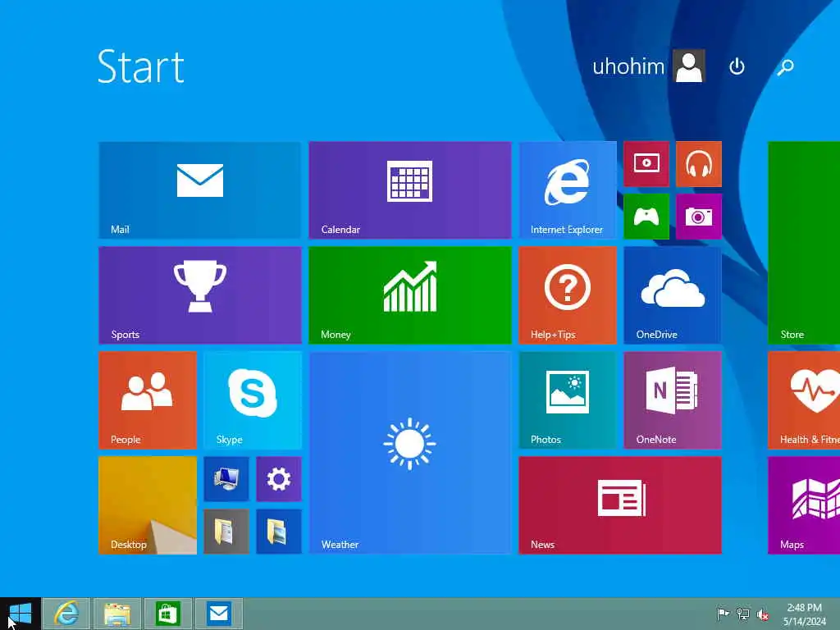Image resolution: width=840 pixels, height=630 pixels.
Task: Open the Help+Tips tile
Action: click(x=568, y=295)
